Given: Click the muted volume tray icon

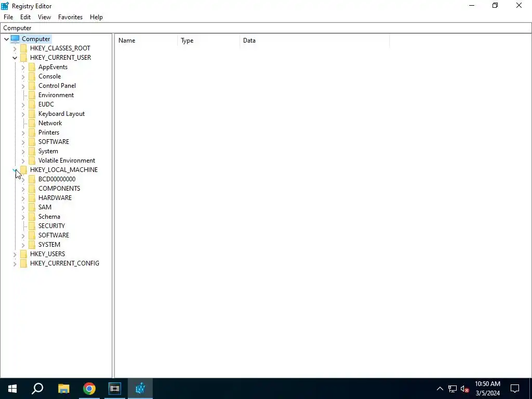Looking at the screenshot, I should [465, 389].
